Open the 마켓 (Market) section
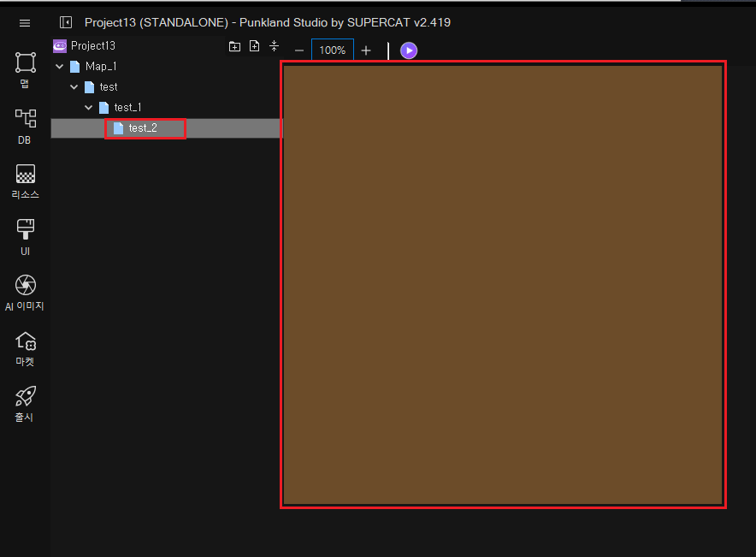Image resolution: width=756 pixels, height=557 pixels. tap(25, 348)
